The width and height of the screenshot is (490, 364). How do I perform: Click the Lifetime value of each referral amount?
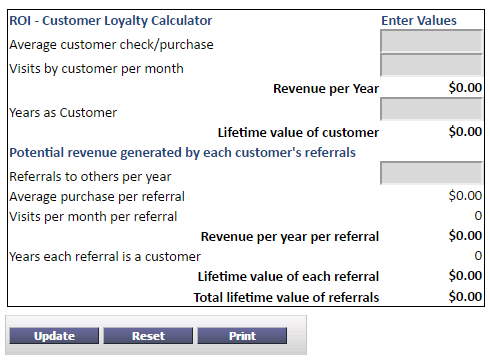click(x=465, y=276)
